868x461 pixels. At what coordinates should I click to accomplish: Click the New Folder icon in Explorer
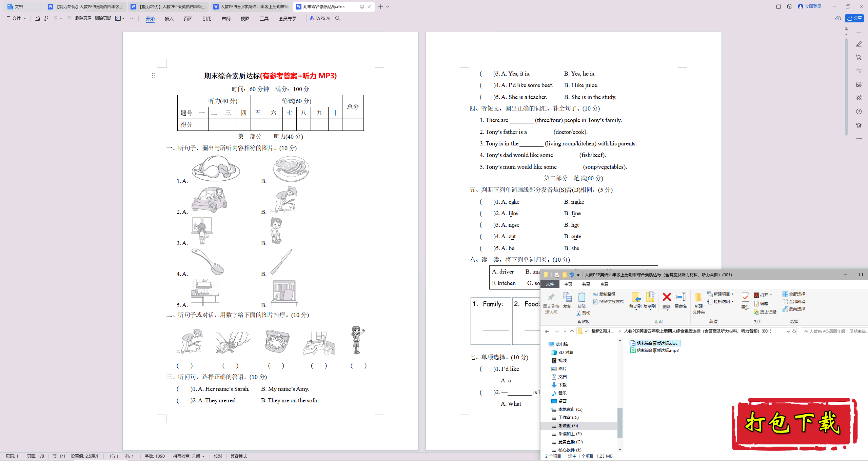(698, 297)
